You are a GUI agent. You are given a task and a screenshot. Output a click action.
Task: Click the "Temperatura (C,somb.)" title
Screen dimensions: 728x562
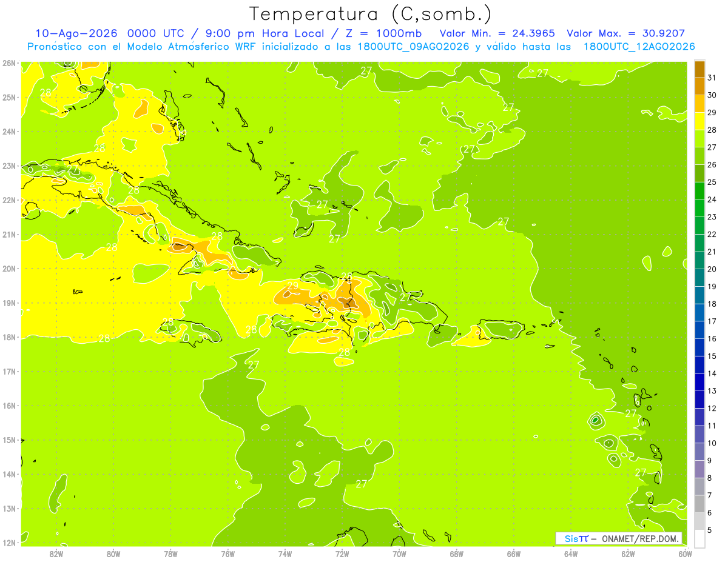(x=370, y=14)
